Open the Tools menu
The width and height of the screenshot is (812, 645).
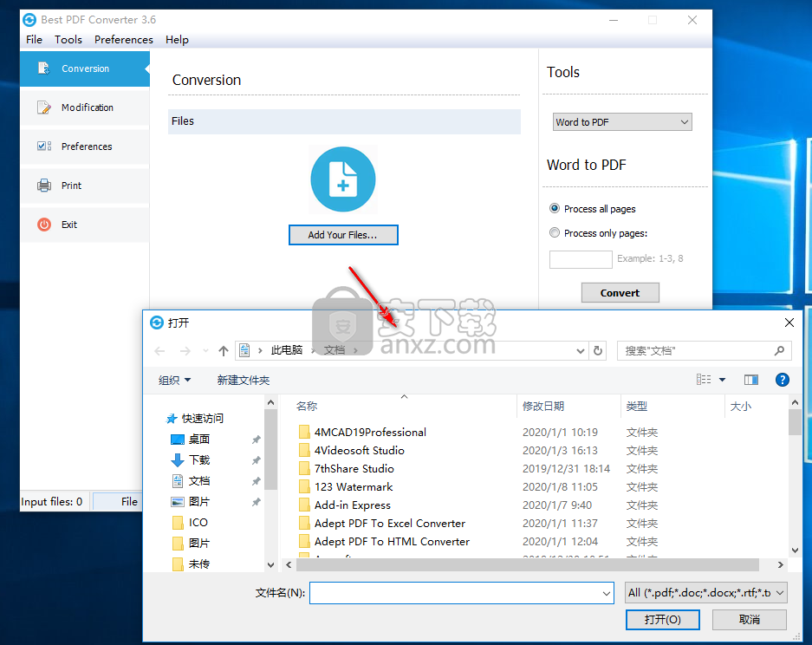tap(68, 39)
